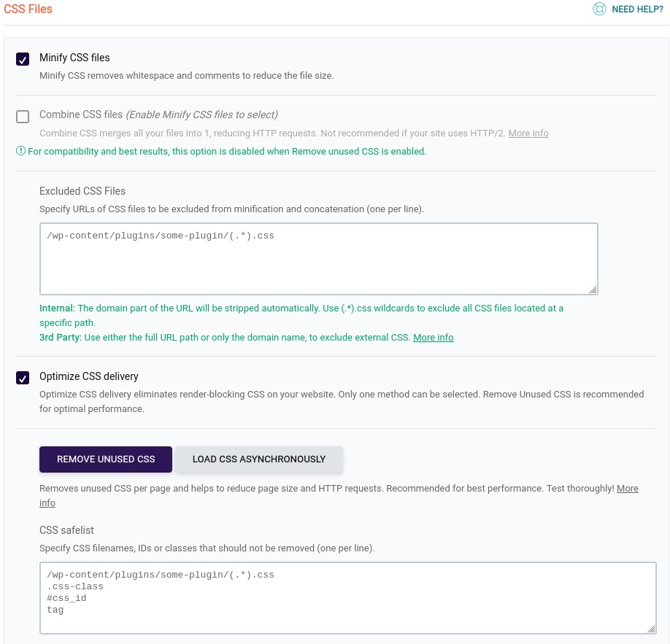Uncheck the Minify CSS files checkbox
The image size is (670, 644).
pos(23,59)
